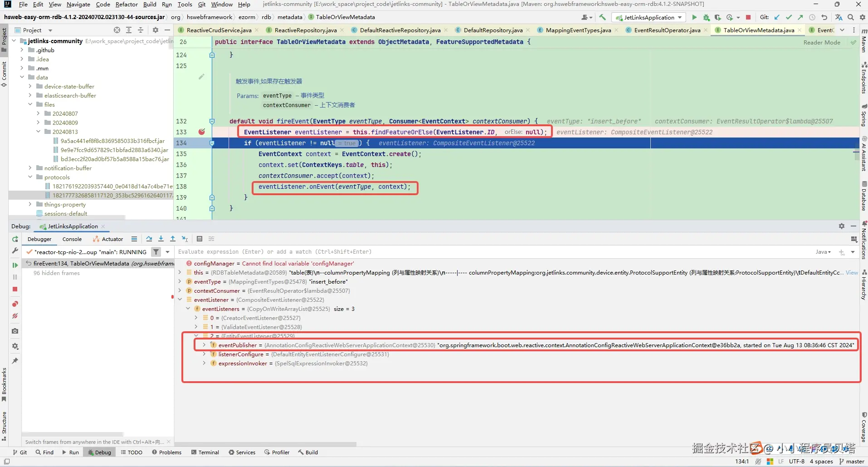
Task: Open Debug tool window settings gear
Action: click(842, 226)
